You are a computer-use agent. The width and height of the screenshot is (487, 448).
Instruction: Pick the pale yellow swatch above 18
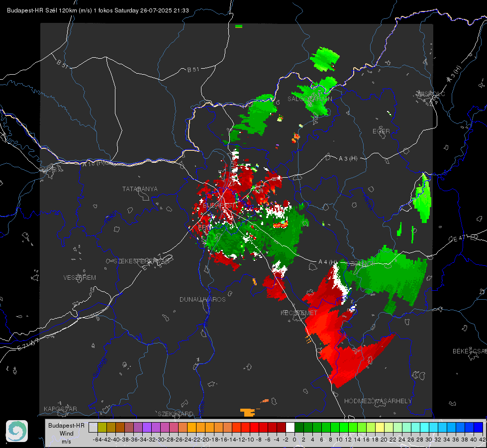380,427
